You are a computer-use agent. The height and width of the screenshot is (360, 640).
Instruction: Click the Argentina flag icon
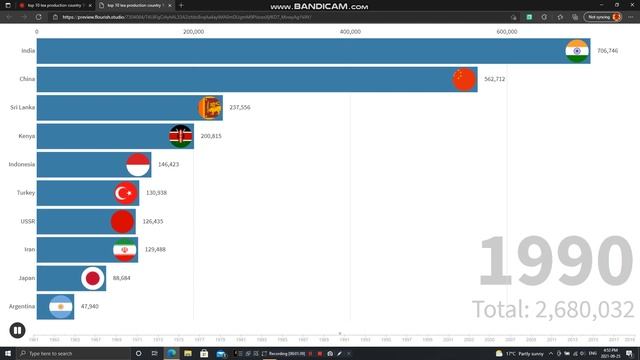(61, 307)
